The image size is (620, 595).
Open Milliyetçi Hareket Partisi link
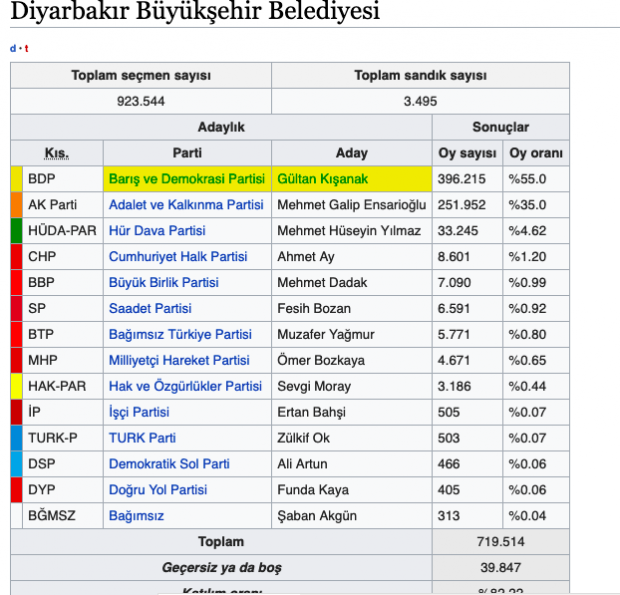179,360
